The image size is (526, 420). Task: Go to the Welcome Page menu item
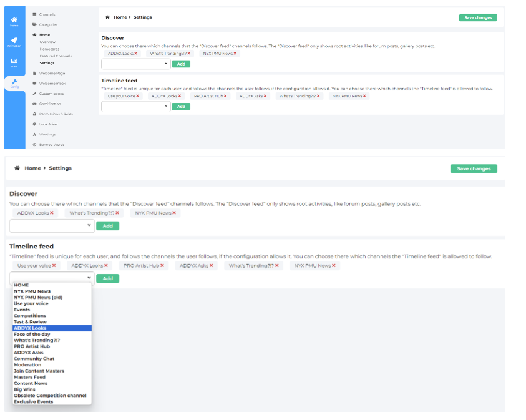coord(52,73)
